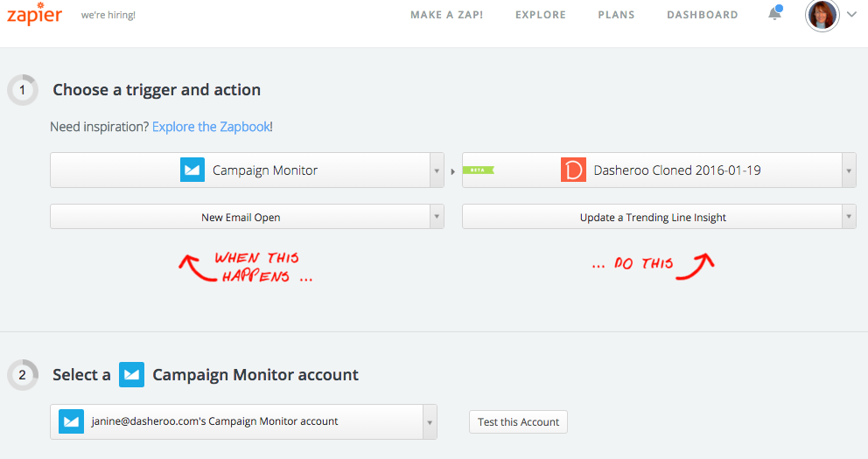Screen dimensions: 868x459
Task: Open the Dasheroo Cloned action app dropdown
Action: coord(659,170)
